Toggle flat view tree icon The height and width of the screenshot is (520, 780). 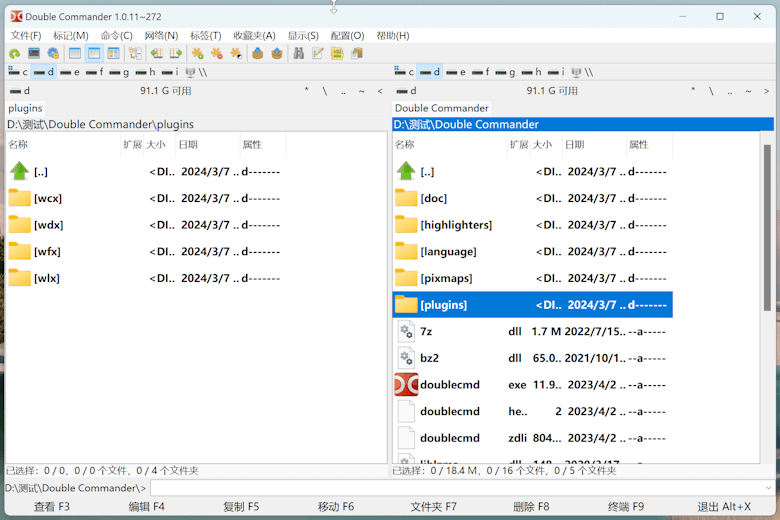click(x=135, y=53)
